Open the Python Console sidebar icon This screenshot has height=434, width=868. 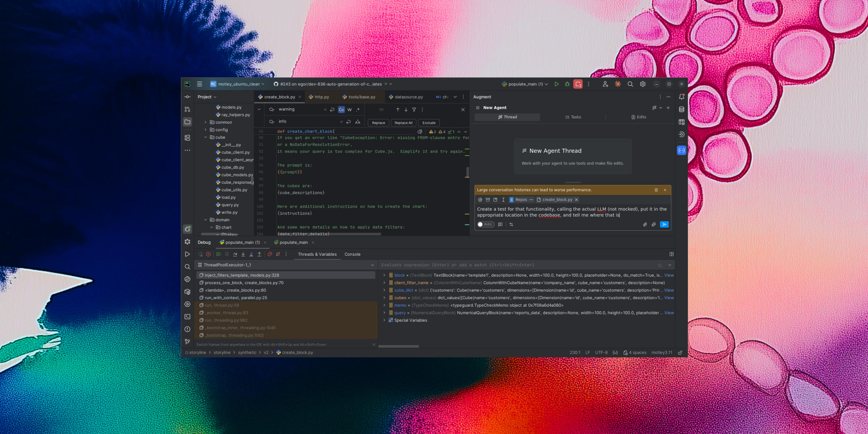click(x=187, y=279)
